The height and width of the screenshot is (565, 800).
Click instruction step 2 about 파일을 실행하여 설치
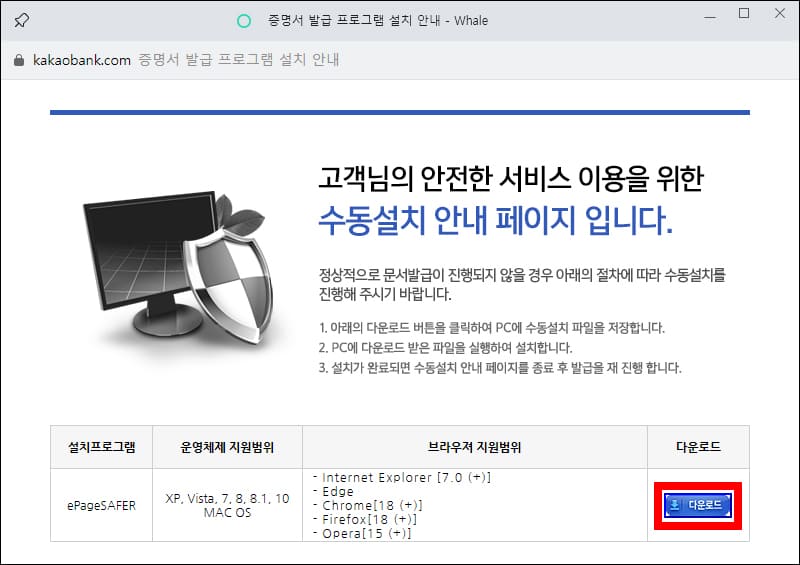click(x=445, y=348)
